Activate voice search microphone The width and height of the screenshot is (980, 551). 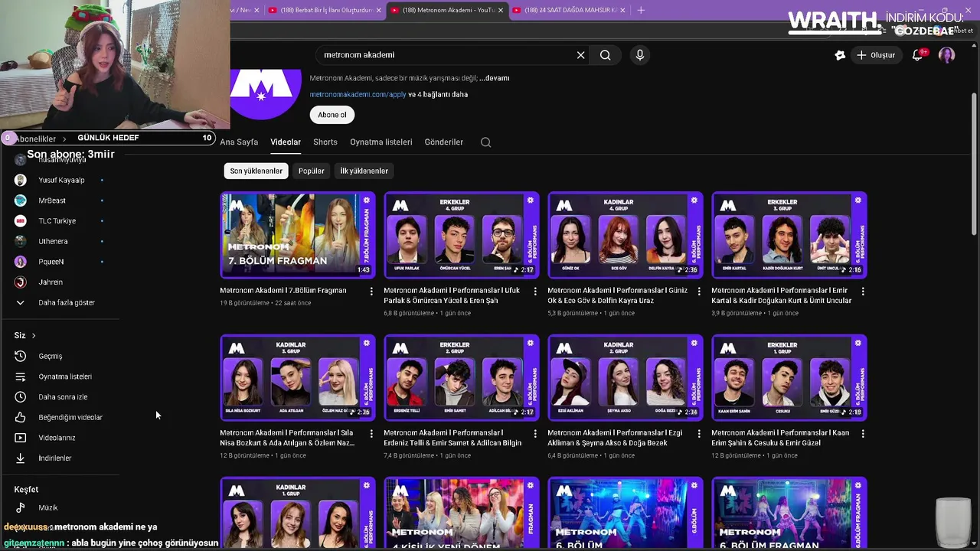[x=640, y=55]
